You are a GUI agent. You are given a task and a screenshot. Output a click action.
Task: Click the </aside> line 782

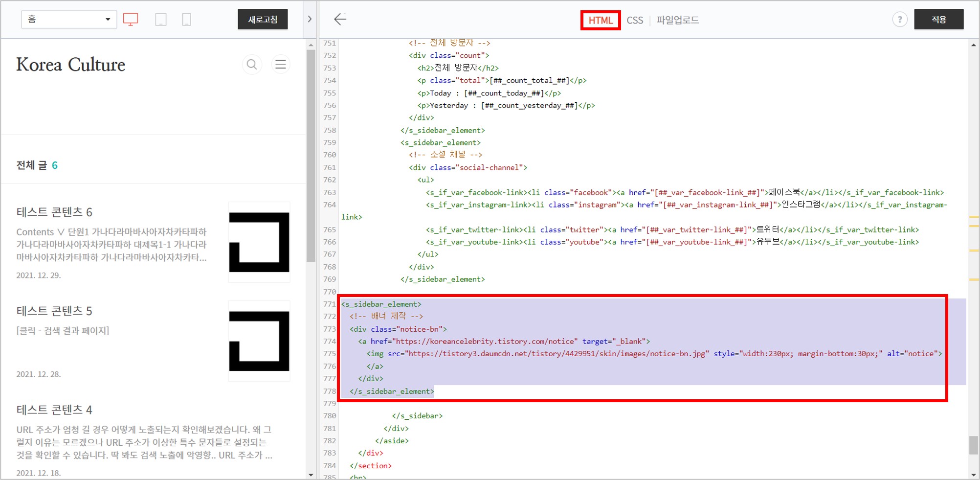click(x=392, y=440)
